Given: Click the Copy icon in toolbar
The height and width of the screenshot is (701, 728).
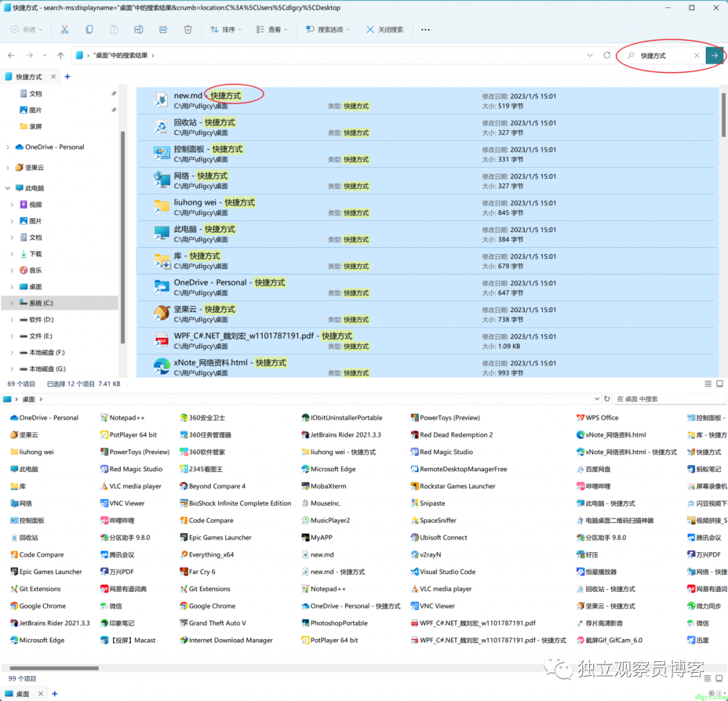Looking at the screenshot, I should click(x=89, y=29).
